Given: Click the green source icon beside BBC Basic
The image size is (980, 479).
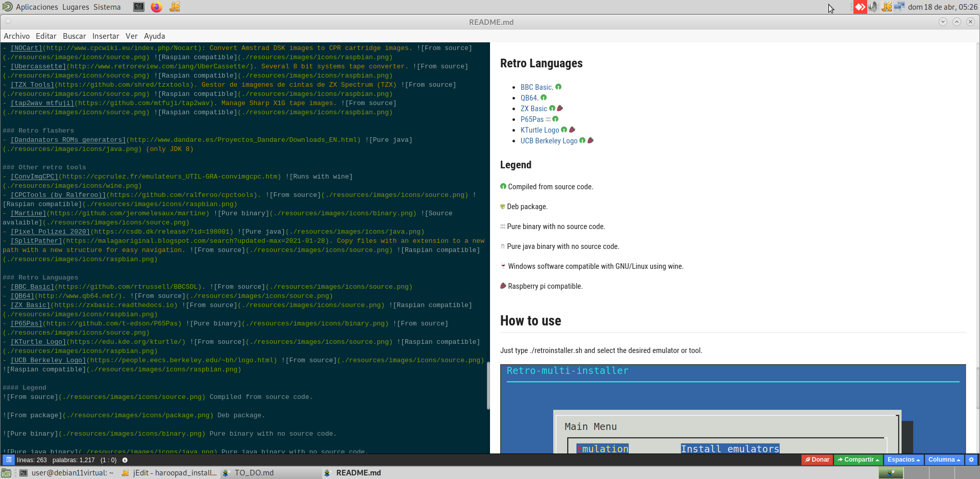Looking at the screenshot, I should (558, 87).
